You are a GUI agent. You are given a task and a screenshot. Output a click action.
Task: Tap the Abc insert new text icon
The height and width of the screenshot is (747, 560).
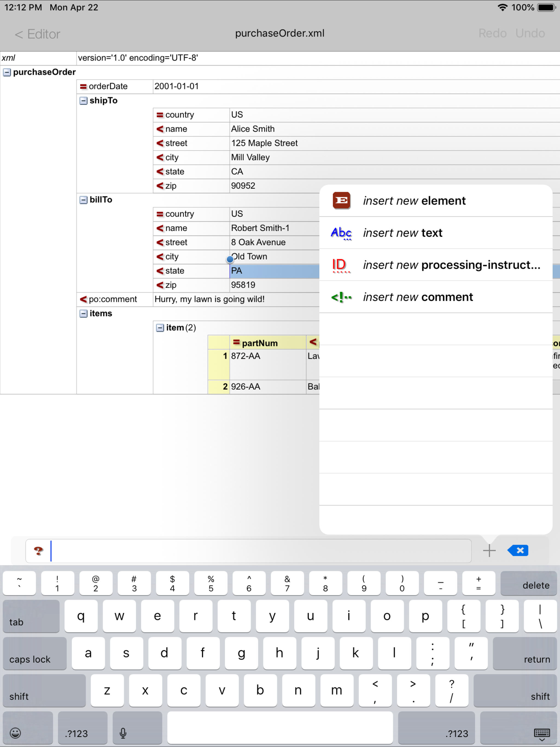(341, 233)
